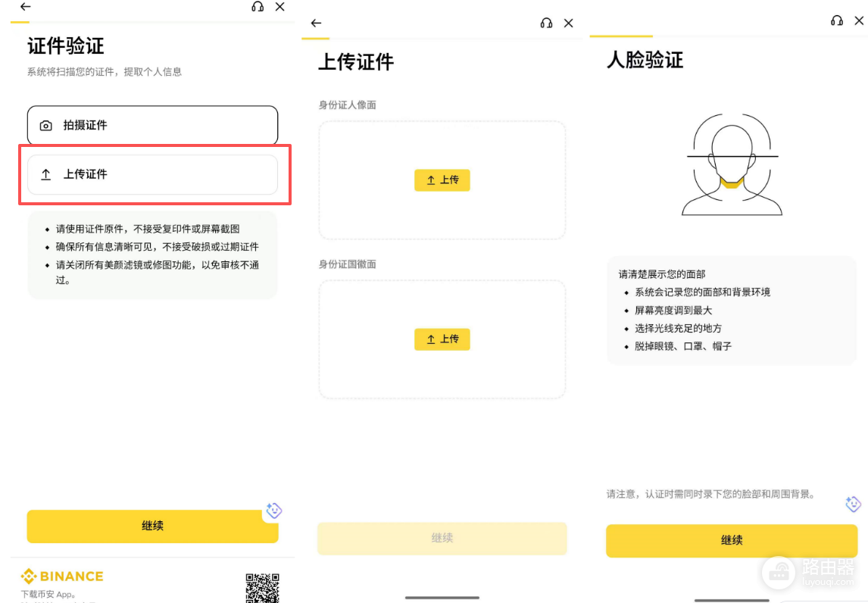Click the 人脸验证 heading
Screen dimensions: 868x603
[645, 60]
